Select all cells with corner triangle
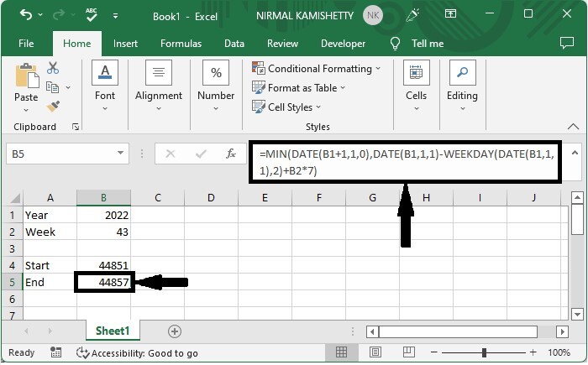588x365 pixels. tap(15, 198)
